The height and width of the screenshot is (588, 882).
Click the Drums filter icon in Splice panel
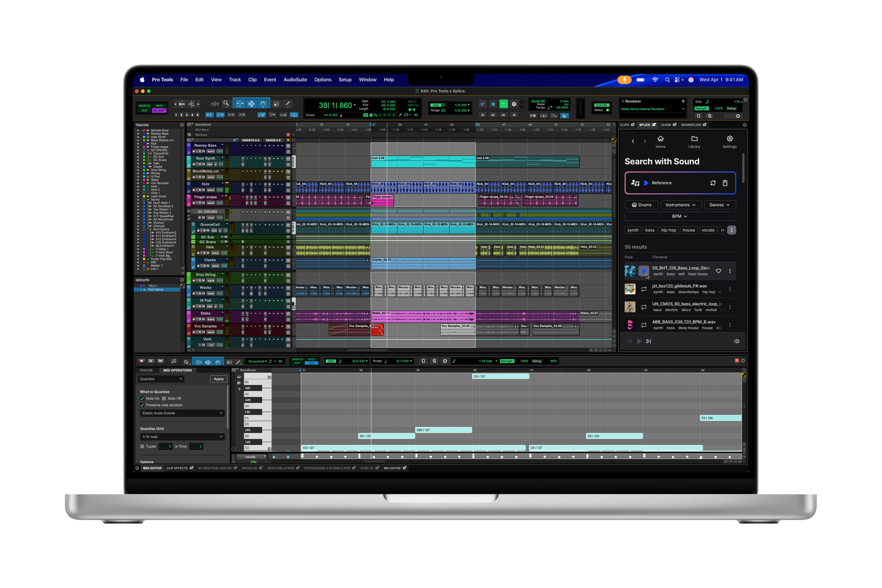pyautogui.click(x=635, y=204)
